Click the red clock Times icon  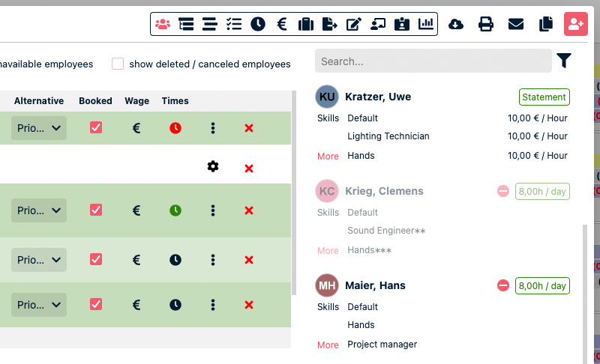(175, 128)
